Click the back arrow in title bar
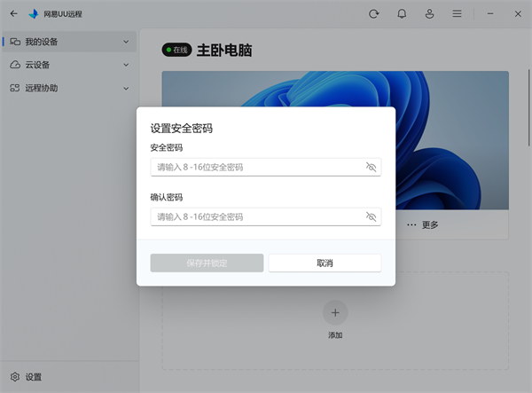Screen dimensions: 532x393 [13, 14]
